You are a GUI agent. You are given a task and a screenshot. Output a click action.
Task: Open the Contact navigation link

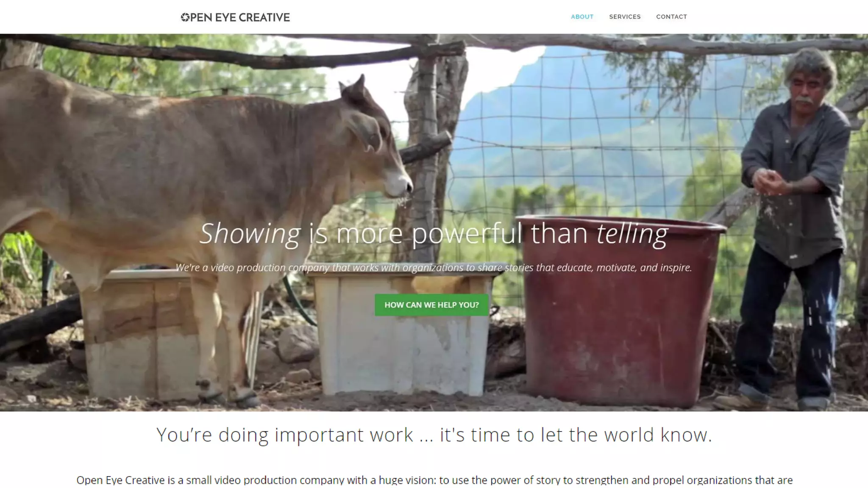[x=671, y=17]
